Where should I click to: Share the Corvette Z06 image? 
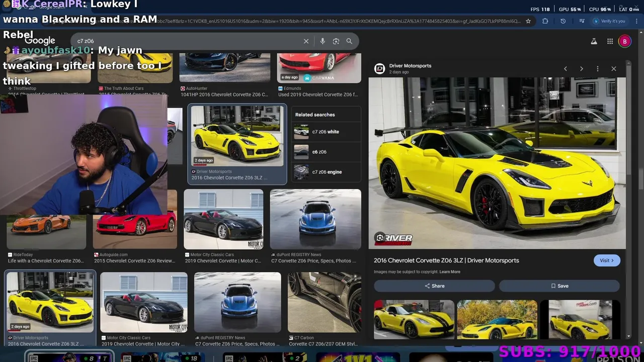[x=434, y=286]
